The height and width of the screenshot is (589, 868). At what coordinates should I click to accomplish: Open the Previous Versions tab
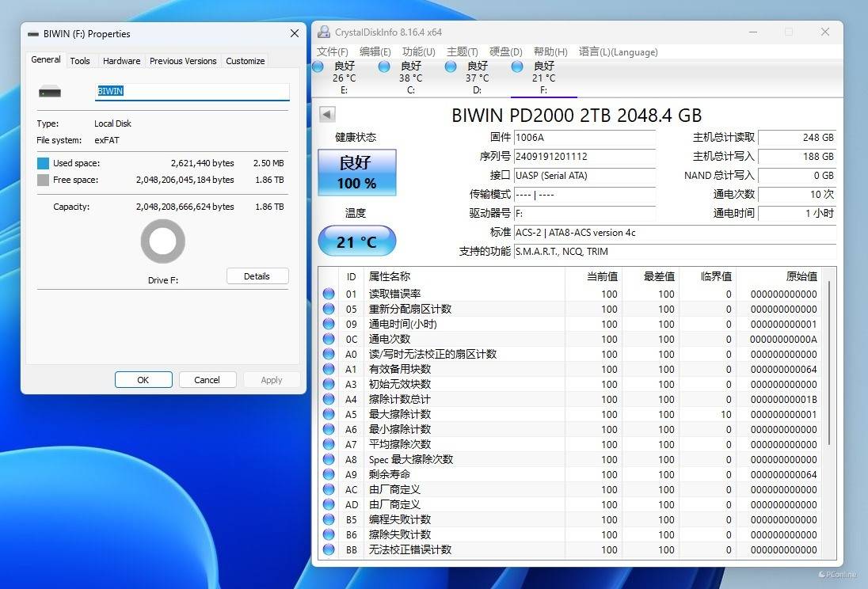[x=183, y=61]
